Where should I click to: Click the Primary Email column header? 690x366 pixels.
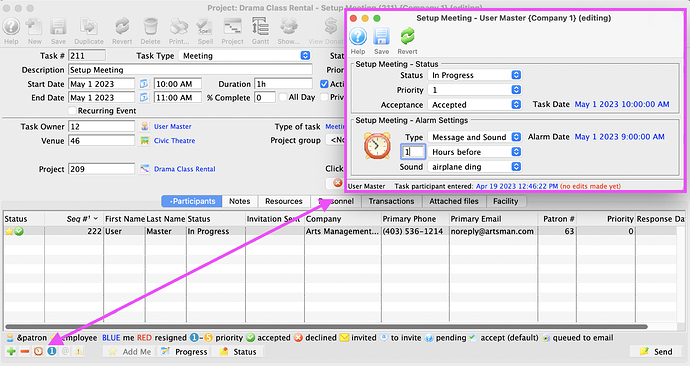tap(493, 219)
